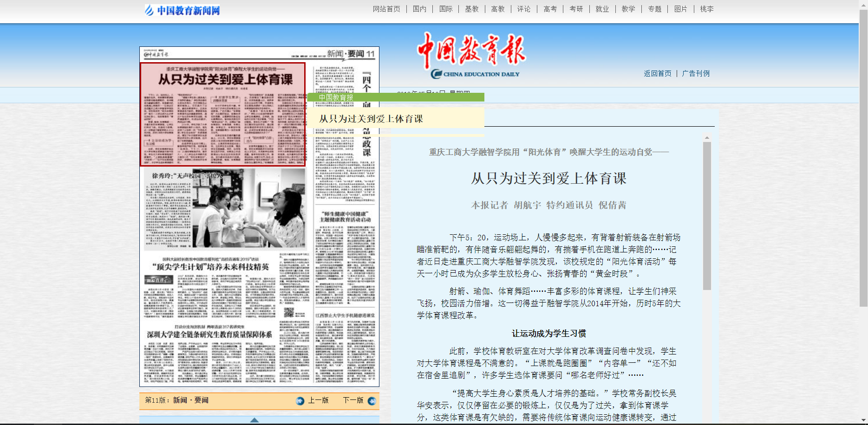Image resolution: width=868 pixels, height=425 pixels.
Task: Select highlighted article 从只为过关到爱上体育课 on page
Action: [x=222, y=114]
